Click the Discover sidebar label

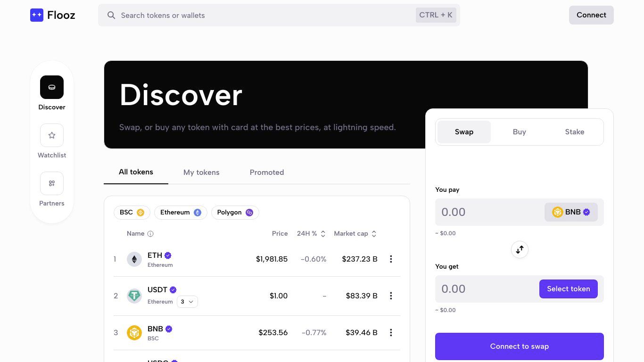[x=52, y=107]
